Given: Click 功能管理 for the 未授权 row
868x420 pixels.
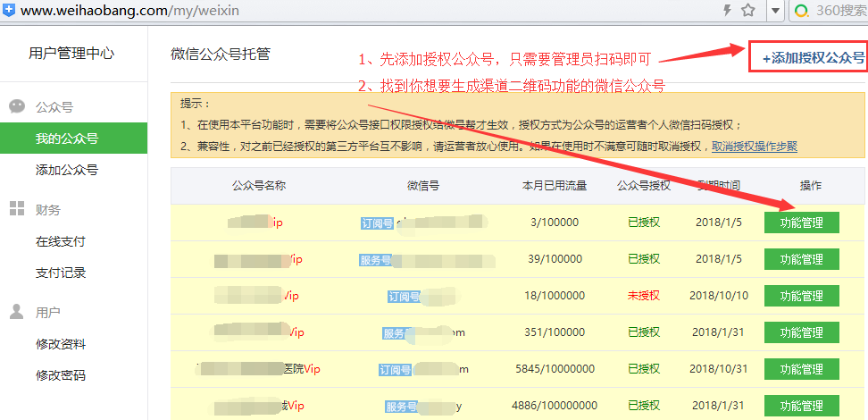Looking at the screenshot, I should [x=802, y=296].
